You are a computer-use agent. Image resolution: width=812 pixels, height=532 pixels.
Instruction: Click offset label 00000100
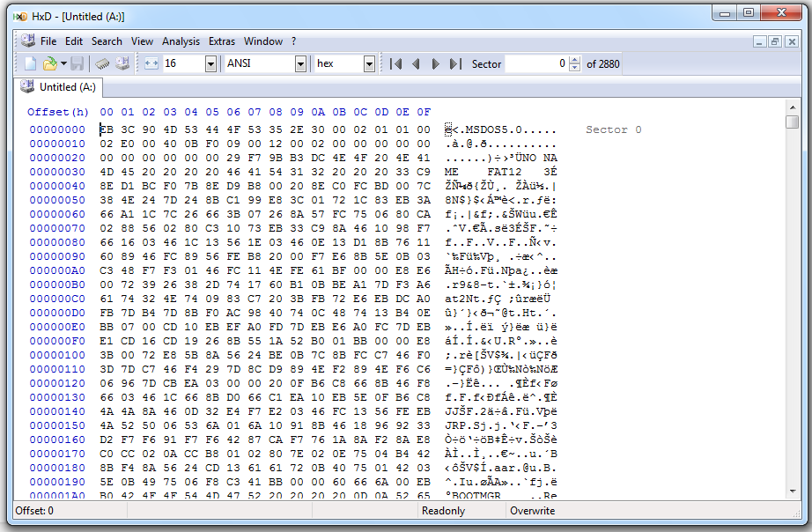57,355
